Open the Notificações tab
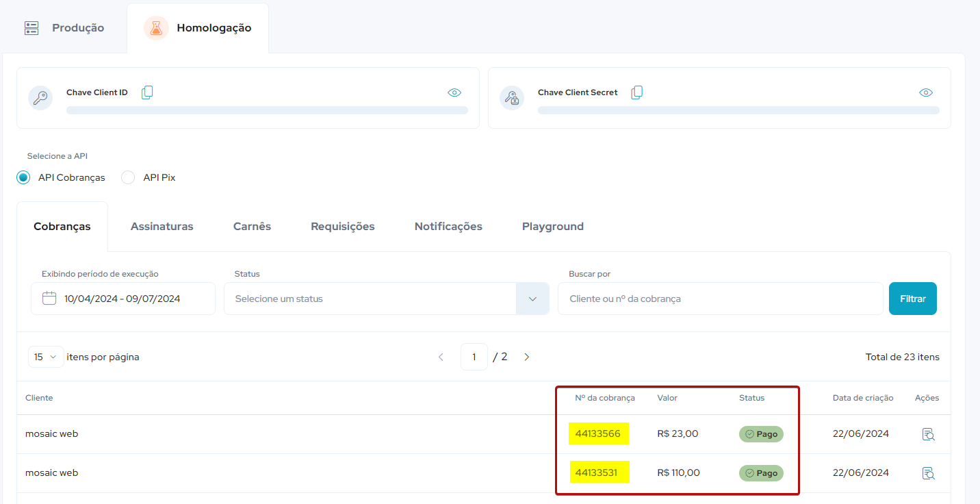980x504 pixels. pyautogui.click(x=448, y=227)
